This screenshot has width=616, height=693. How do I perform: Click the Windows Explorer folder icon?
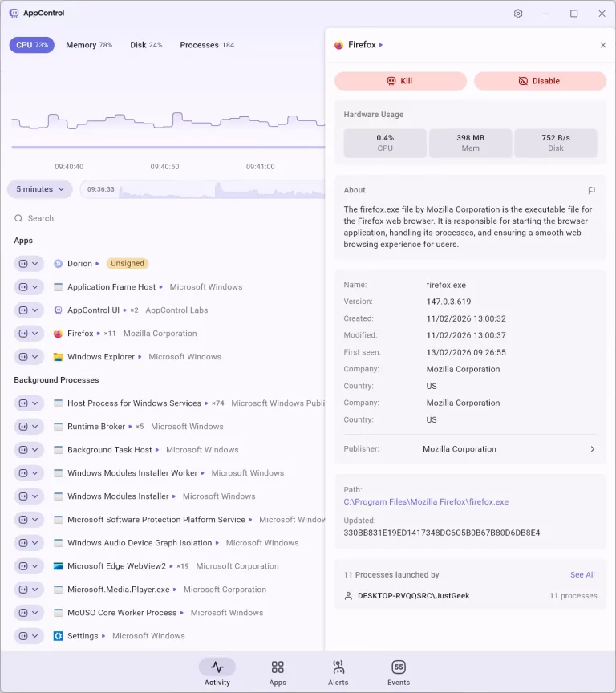click(58, 357)
